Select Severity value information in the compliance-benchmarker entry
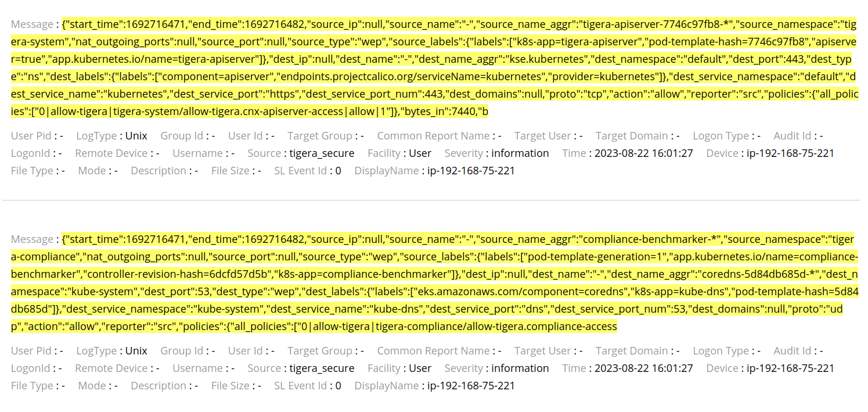This screenshot has height=412, width=868. click(520, 368)
